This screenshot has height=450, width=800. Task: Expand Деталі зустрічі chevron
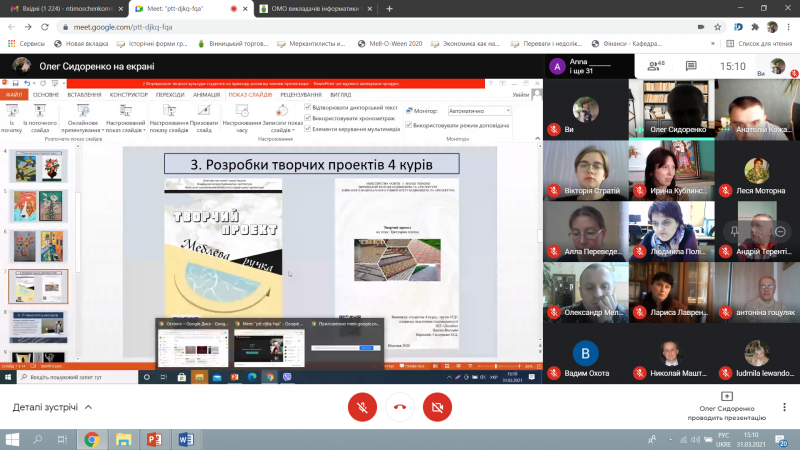[88, 407]
